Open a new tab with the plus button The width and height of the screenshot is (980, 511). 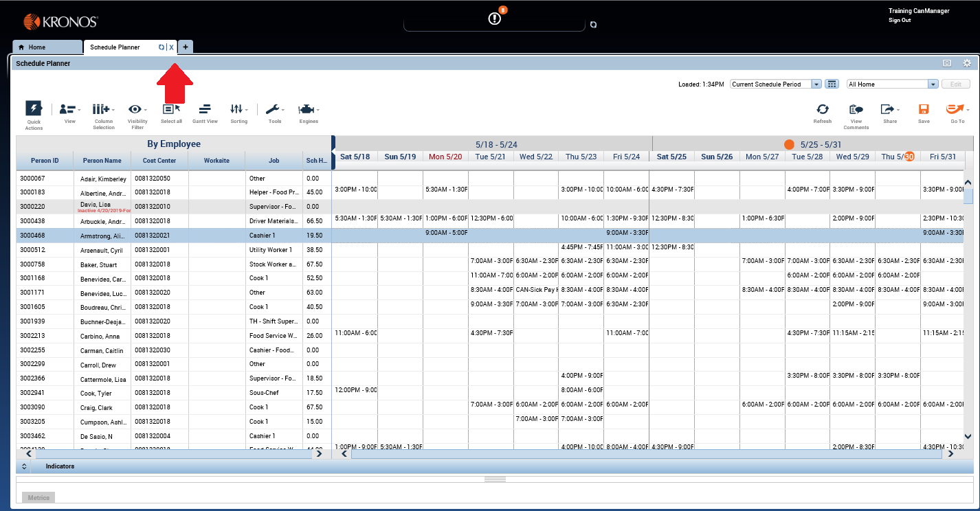[x=185, y=47]
